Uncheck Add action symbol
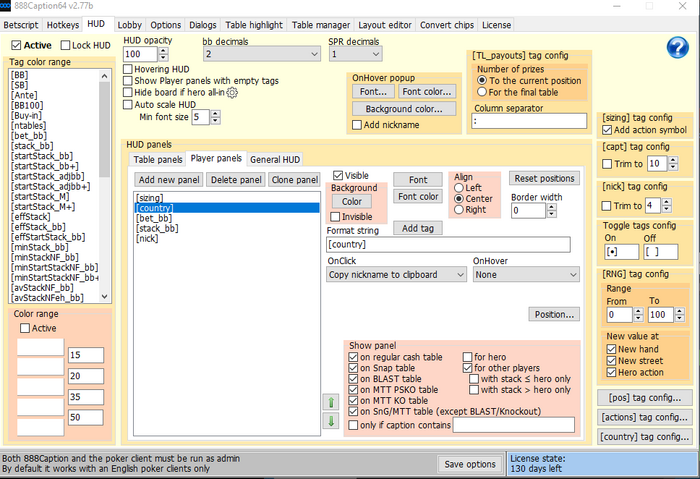This screenshot has width=700, height=479. 607,130
